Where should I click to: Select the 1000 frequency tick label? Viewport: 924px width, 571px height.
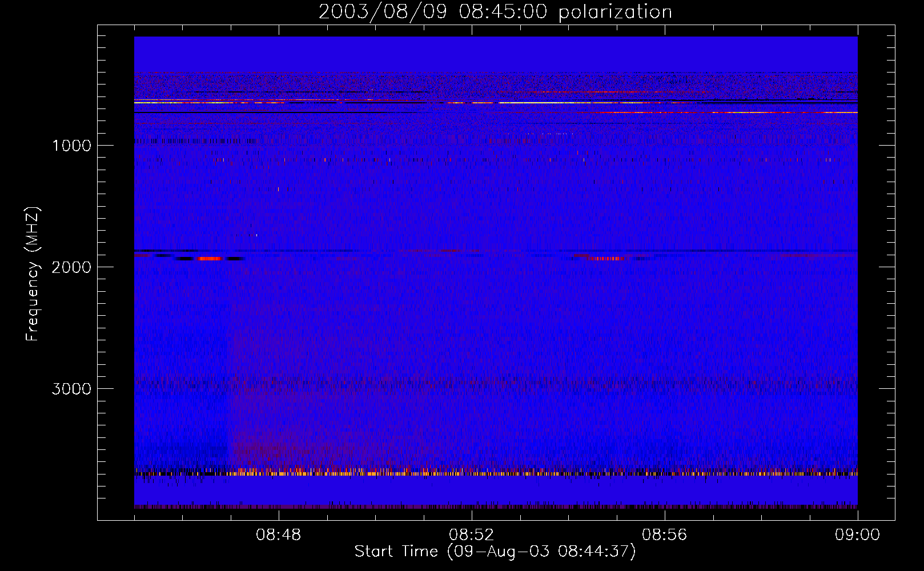coord(71,146)
